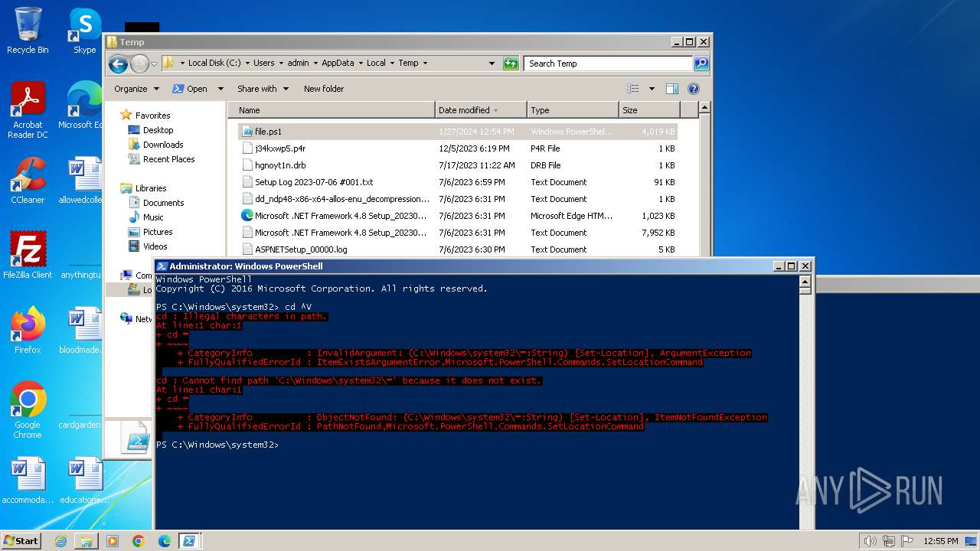Click the Edge taskbar icon
Screen dimensions: 980x551
click(x=165, y=541)
